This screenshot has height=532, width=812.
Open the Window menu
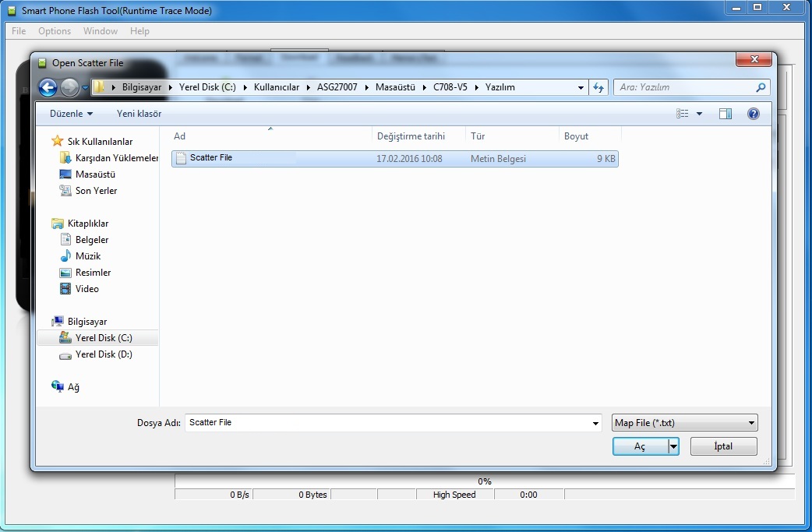101,31
